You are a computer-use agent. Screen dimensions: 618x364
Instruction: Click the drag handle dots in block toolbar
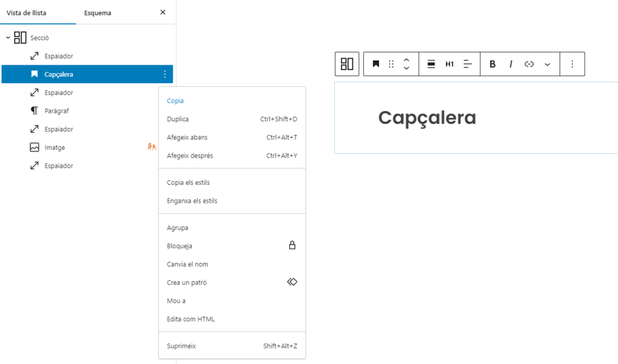click(x=391, y=64)
